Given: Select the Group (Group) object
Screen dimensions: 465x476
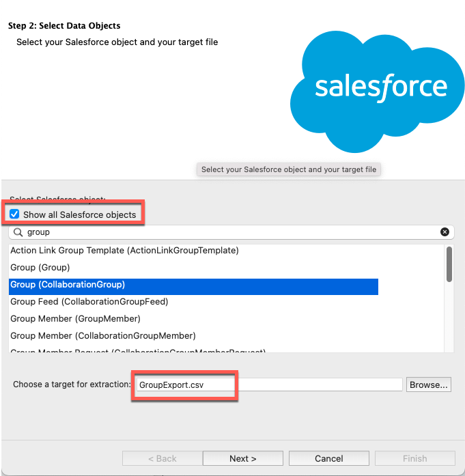Looking at the screenshot, I should [x=40, y=268].
